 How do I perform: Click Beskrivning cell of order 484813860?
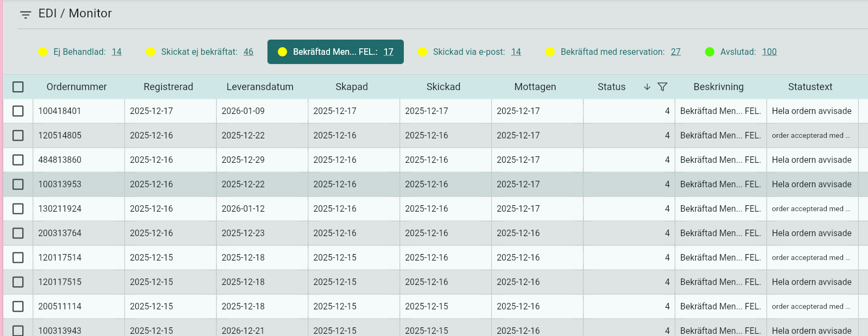click(721, 160)
